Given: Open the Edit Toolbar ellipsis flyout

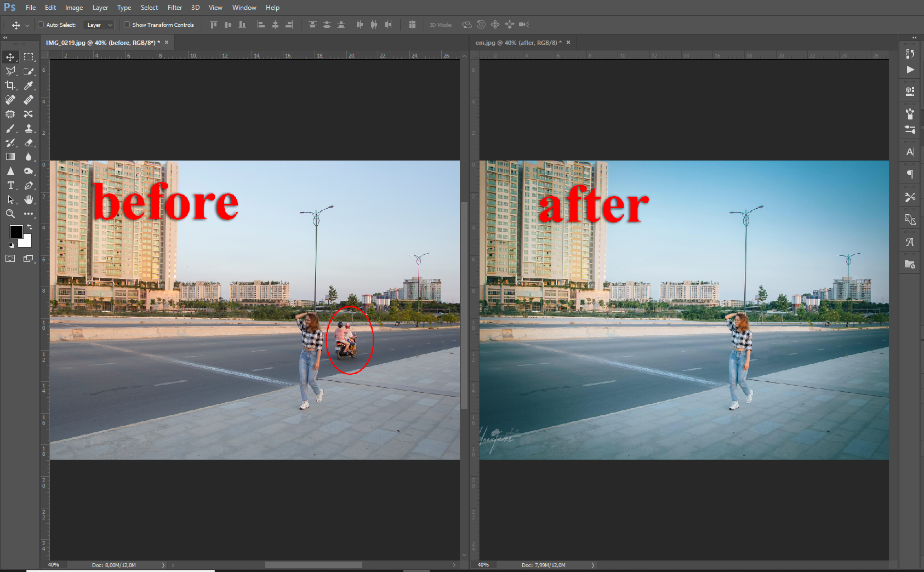Looking at the screenshot, I should [x=28, y=214].
